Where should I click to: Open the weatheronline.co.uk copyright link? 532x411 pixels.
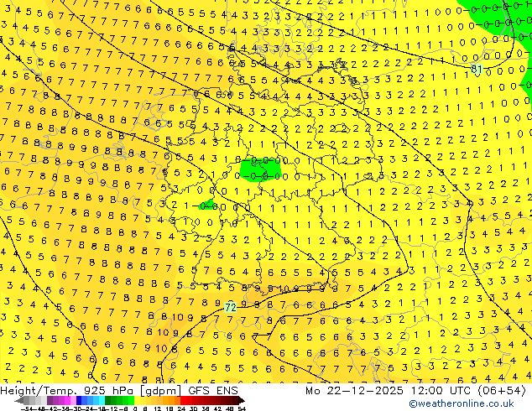point(462,403)
